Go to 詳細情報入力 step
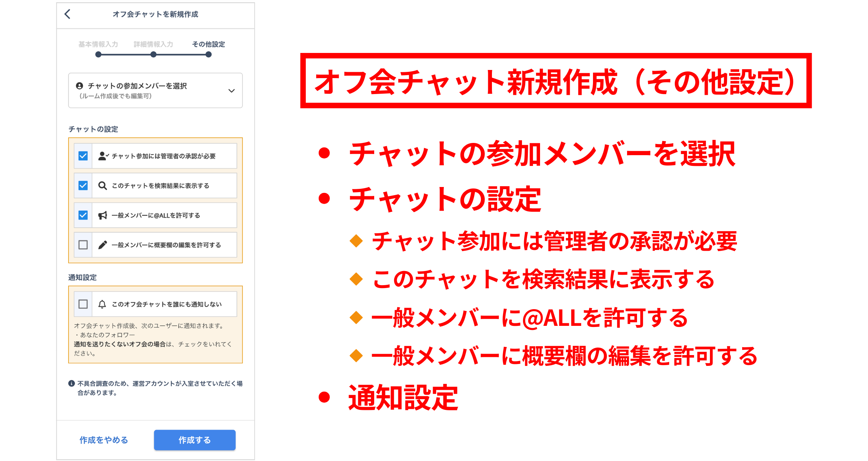 coord(153,44)
